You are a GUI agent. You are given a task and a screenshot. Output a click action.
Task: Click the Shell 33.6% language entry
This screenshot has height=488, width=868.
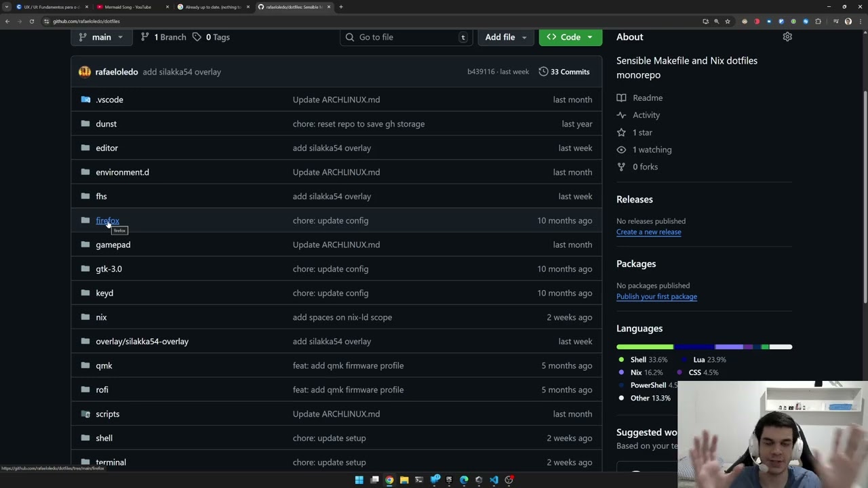click(x=642, y=359)
